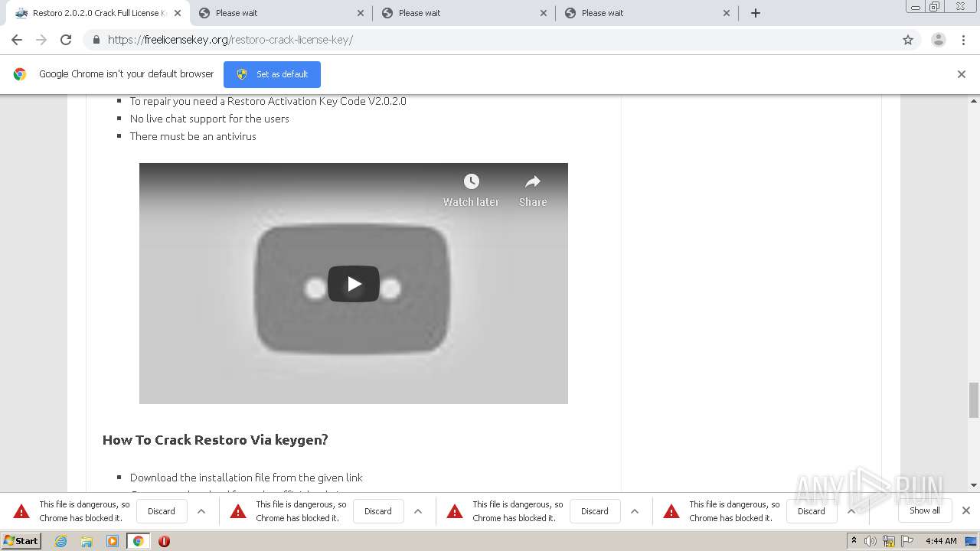The image size is (980, 551).
Task: Click text No live chat support
Action: point(210,119)
